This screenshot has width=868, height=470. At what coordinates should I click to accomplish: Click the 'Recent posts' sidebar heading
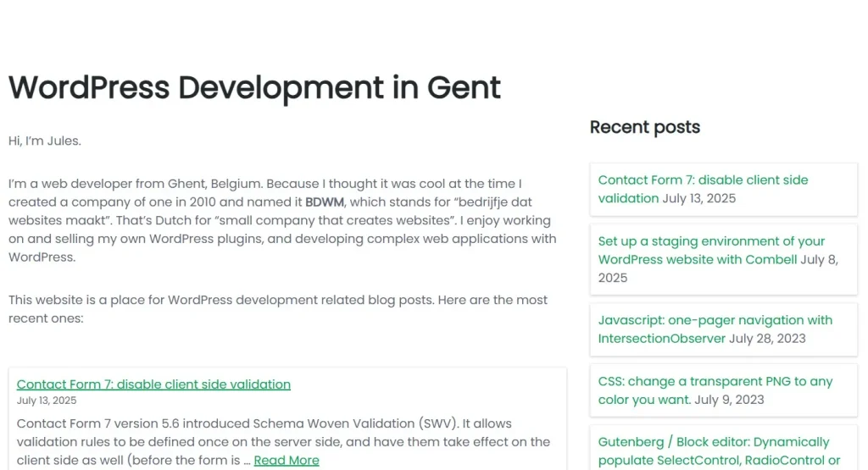(x=644, y=127)
